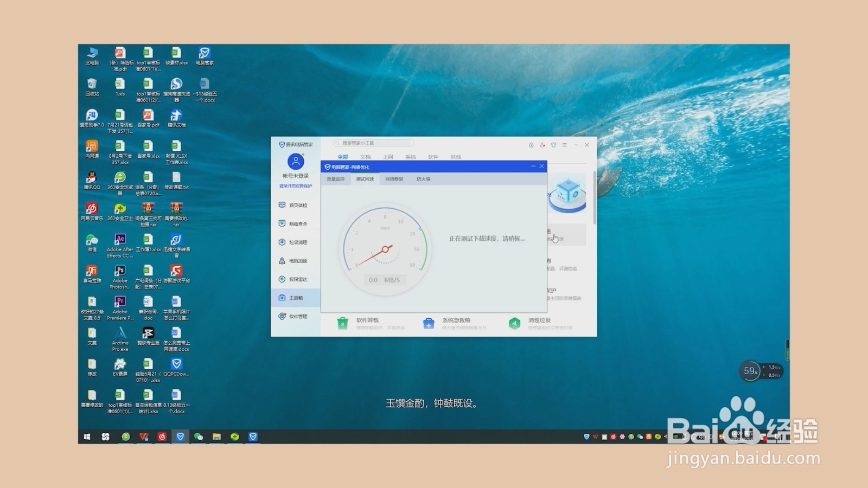This screenshot has height=488, width=868.
Task: Click the toolbox window vertical scrollbar
Action: pos(595,197)
